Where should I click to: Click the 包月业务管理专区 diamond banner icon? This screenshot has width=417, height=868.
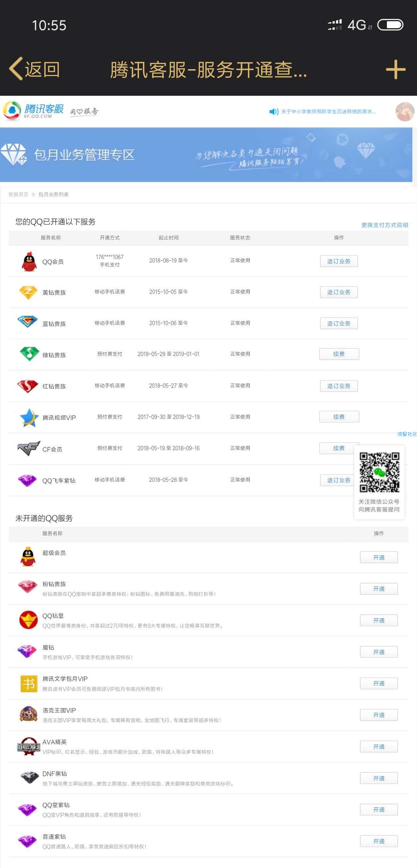click(x=14, y=154)
